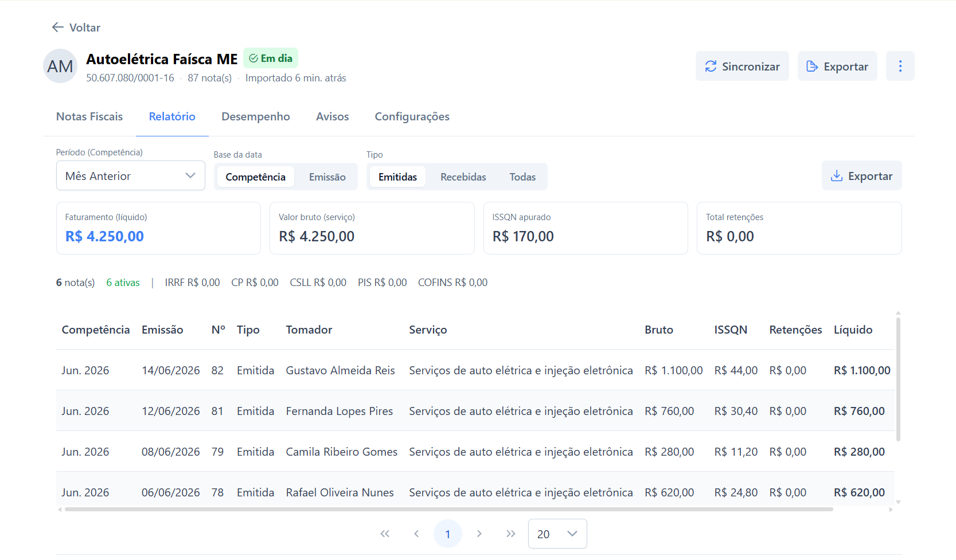Click the horizontal table scrollbar
Viewport: 956px width, 560px height.
(x=448, y=509)
